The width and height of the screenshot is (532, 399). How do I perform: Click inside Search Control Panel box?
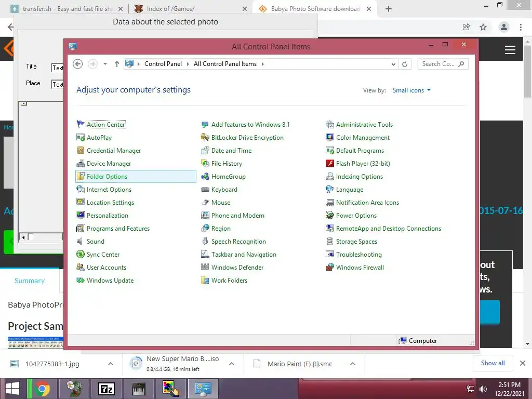(443, 64)
